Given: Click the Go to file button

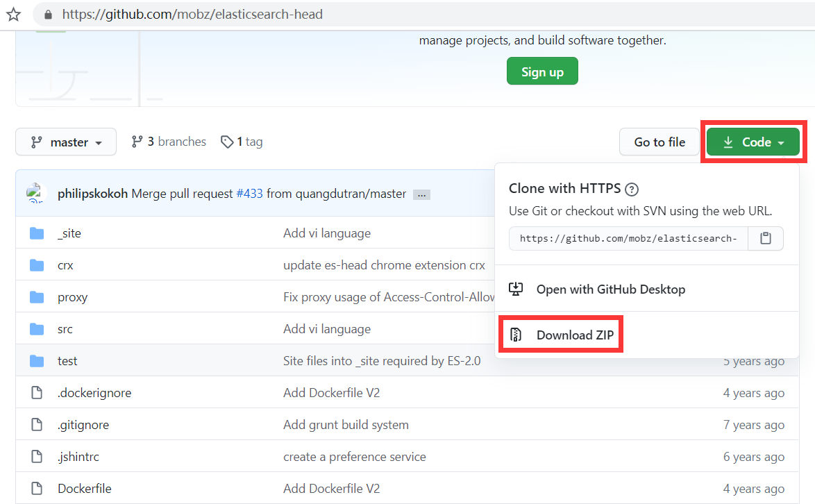Looking at the screenshot, I should tap(659, 142).
